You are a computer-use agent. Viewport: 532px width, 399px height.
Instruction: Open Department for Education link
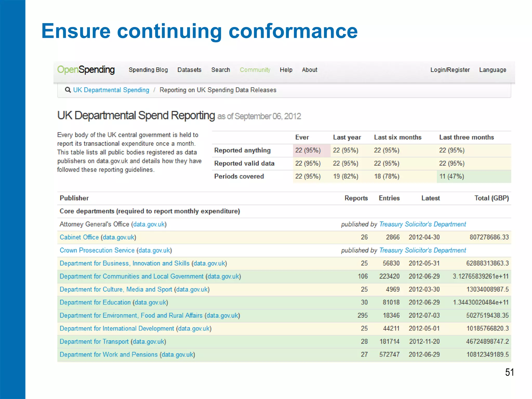coord(95,302)
